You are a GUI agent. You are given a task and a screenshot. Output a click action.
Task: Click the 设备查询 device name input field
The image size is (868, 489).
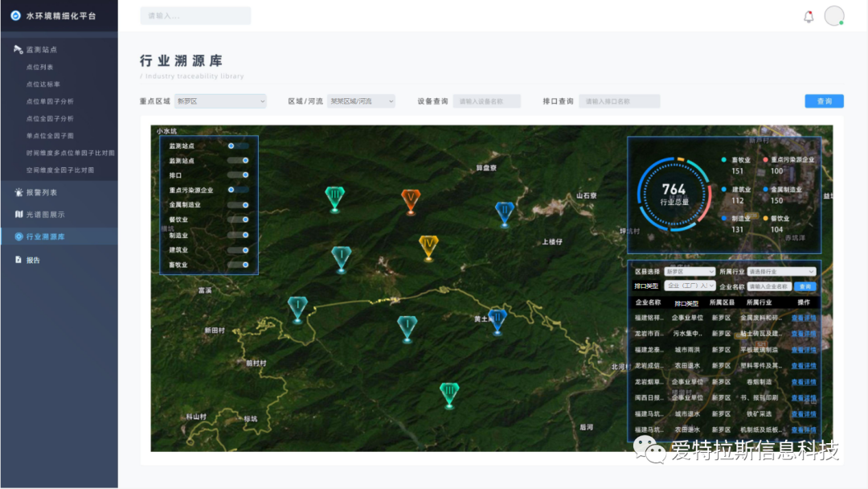(486, 101)
